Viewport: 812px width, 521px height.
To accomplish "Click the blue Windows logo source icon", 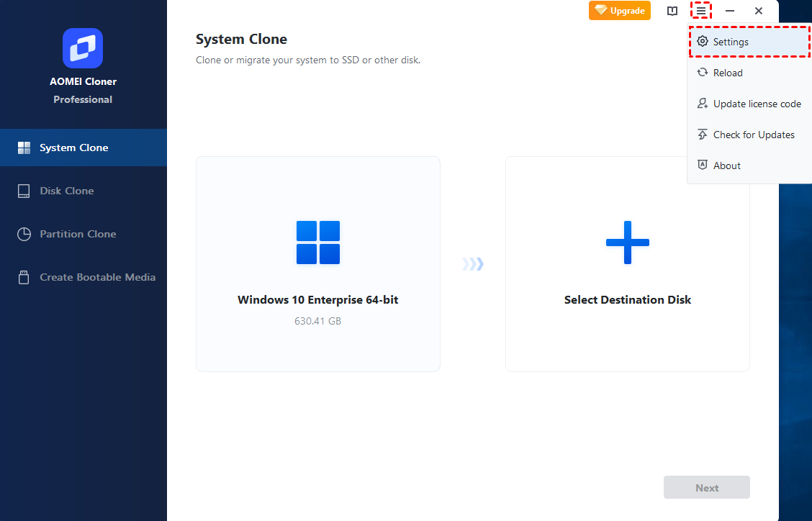I will 318,243.
